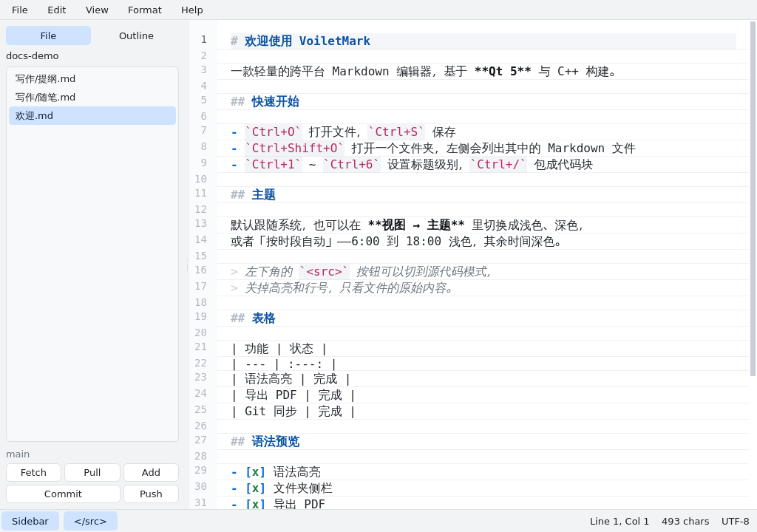757x532 pixels.
Task: Click the docs-demo folder label
Action: (x=33, y=56)
